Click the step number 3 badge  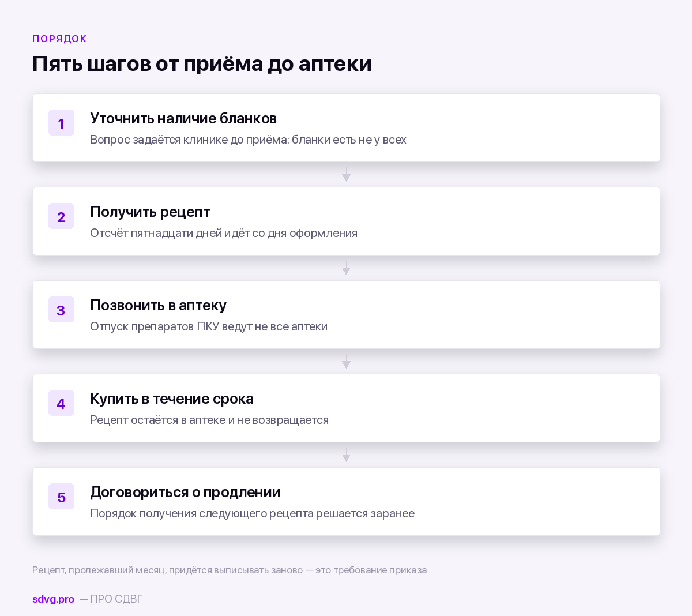coord(61,310)
